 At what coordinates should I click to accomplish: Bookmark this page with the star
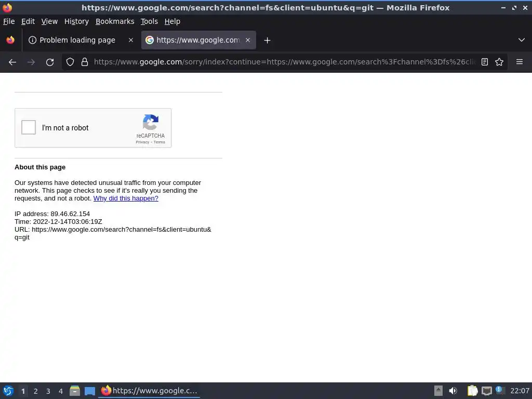pos(499,62)
